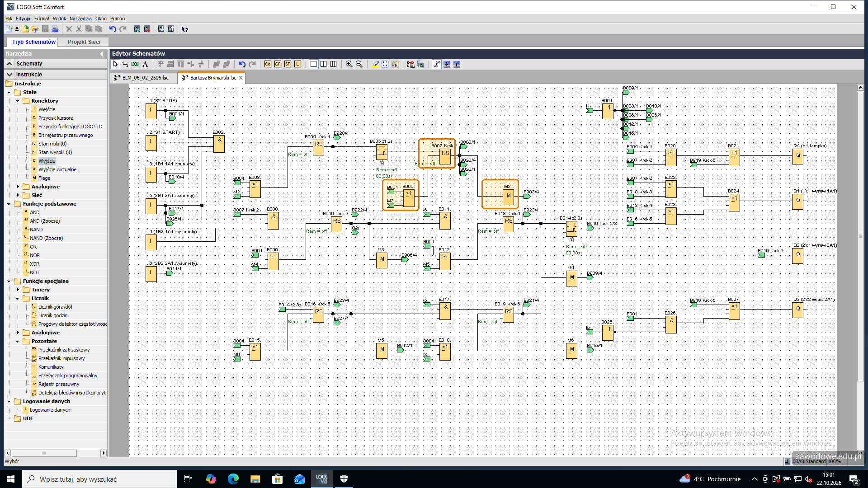Select the XOR instruction
The image size is (868, 488).
pos(34,264)
